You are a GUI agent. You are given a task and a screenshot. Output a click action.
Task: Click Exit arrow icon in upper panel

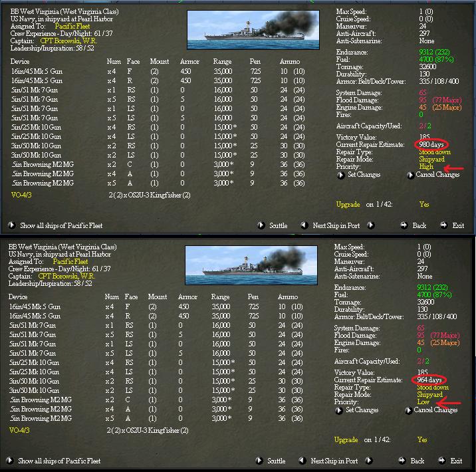click(x=444, y=225)
